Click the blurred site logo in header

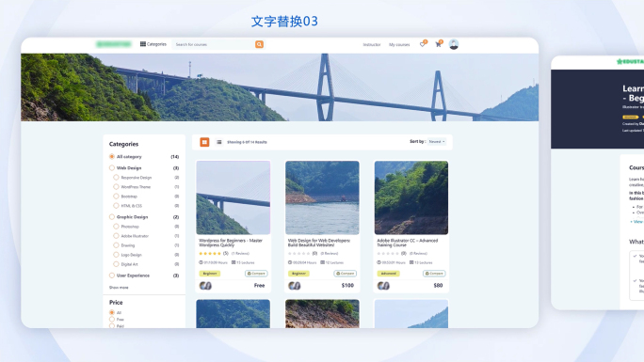pos(114,44)
